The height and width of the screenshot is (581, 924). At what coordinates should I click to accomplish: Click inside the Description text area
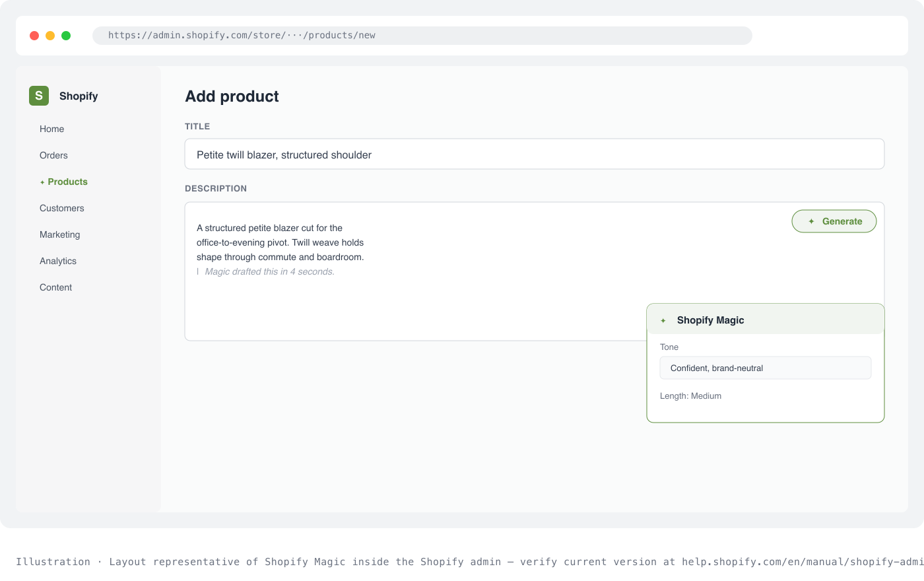(535, 271)
